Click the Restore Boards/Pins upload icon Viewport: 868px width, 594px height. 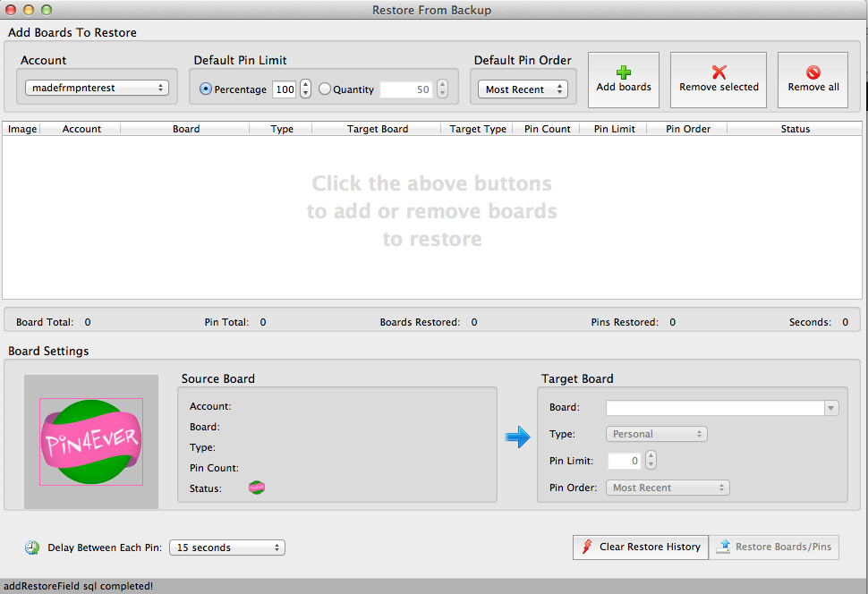pos(723,547)
